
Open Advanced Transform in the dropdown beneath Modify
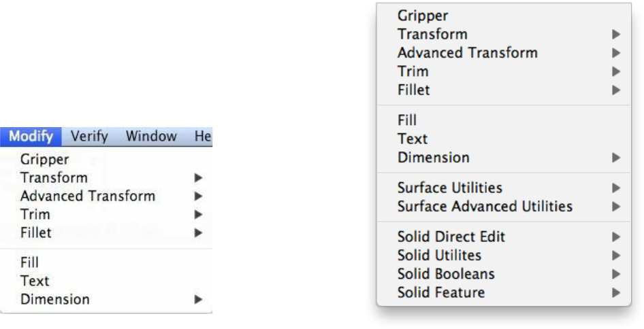(88, 196)
